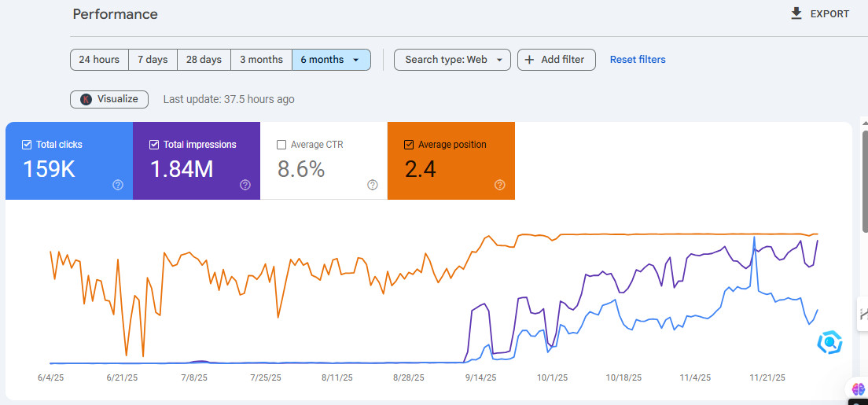The width and height of the screenshot is (868, 405).
Task: Select the 28 days range
Action: pyautogui.click(x=204, y=60)
